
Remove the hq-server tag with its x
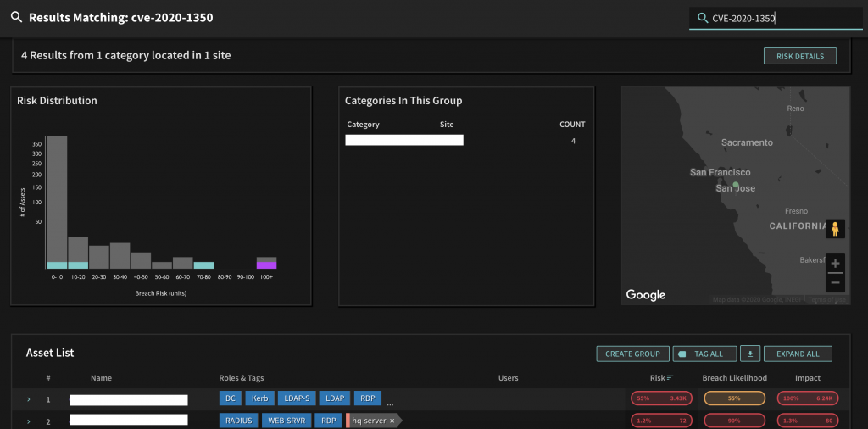(392, 421)
